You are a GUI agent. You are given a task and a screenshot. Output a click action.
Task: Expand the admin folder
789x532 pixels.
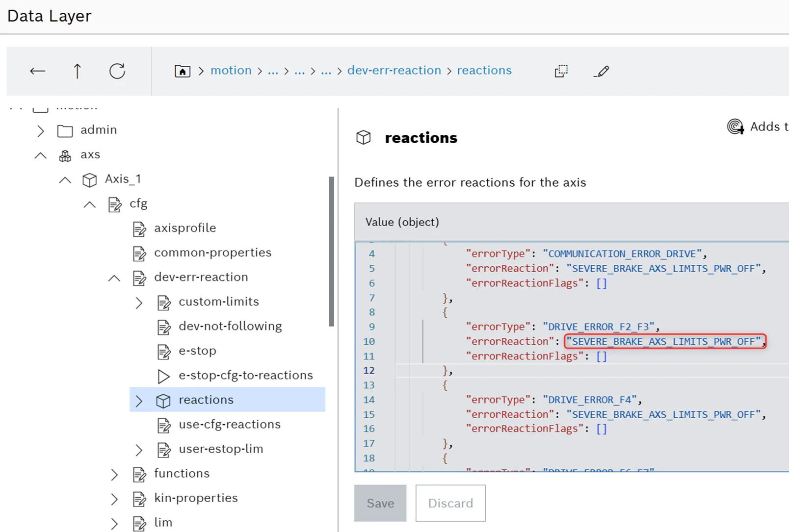(41, 131)
